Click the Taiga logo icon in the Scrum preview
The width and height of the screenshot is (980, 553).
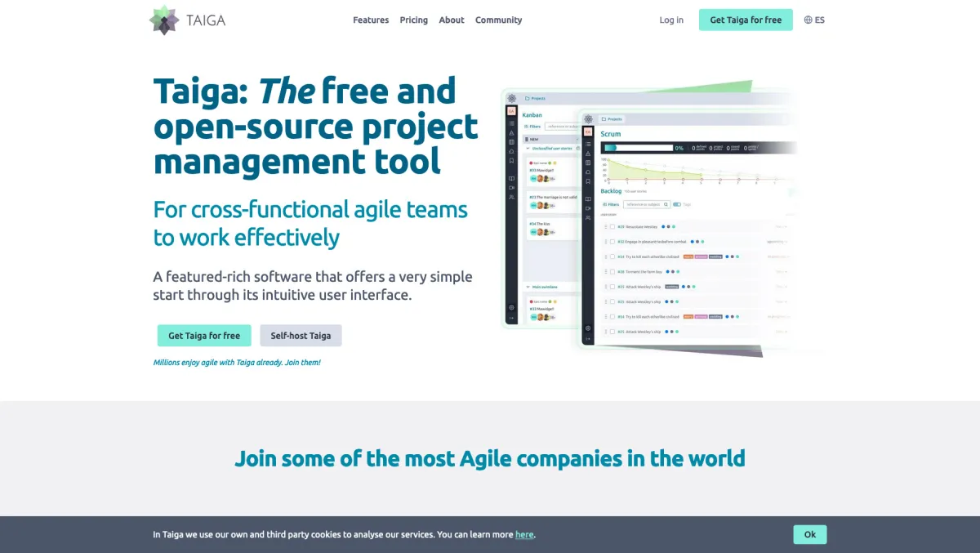[588, 119]
